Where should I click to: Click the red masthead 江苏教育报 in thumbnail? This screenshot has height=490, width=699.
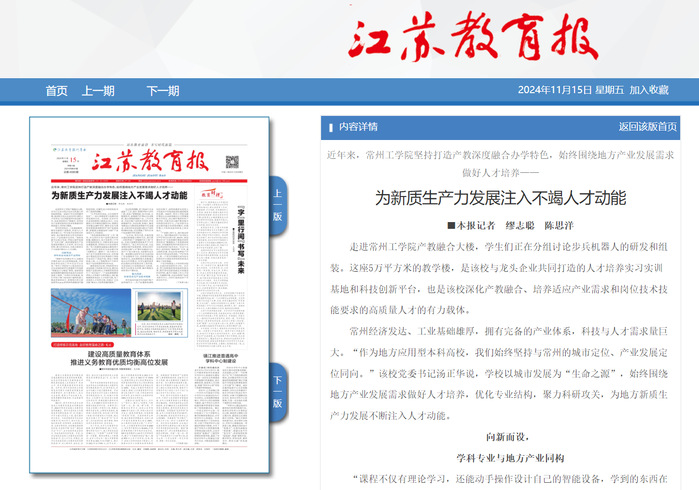(150, 161)
